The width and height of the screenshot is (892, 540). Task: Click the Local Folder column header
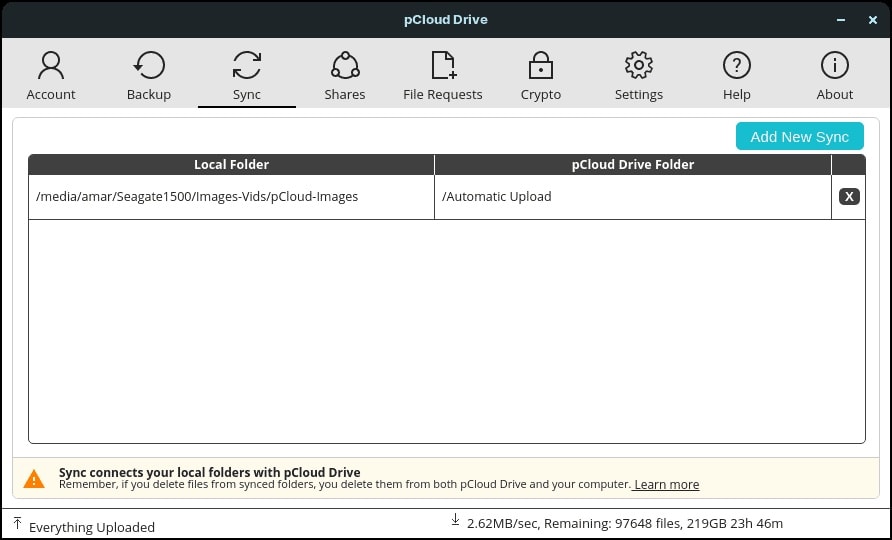pos(231,164)
